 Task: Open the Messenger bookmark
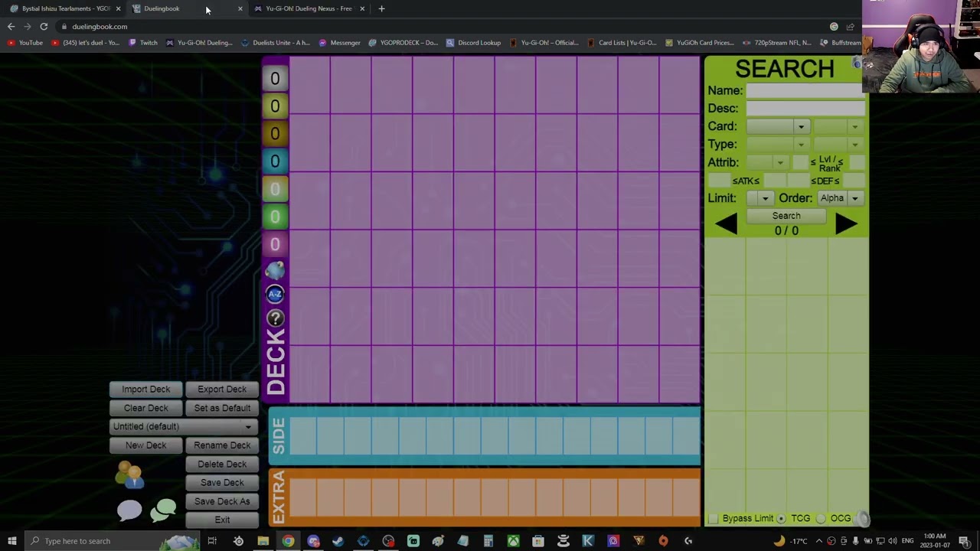339,43
